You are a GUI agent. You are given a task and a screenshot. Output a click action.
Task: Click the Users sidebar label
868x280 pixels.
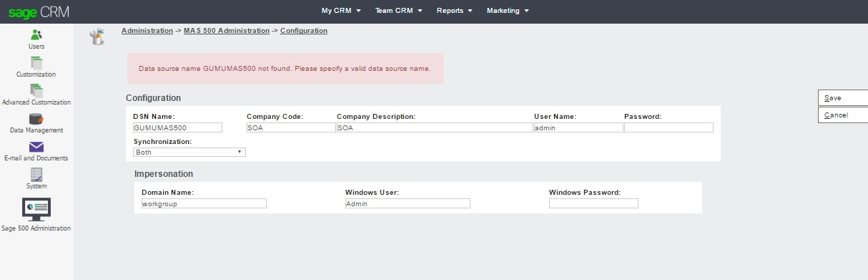click(x=36, y=47)
